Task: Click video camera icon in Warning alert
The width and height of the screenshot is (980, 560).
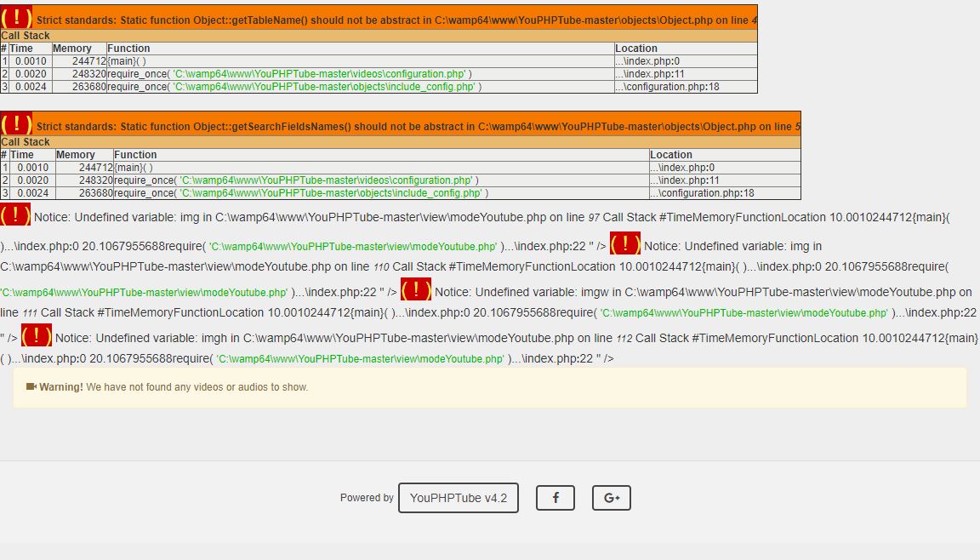Action: [31, 387]
